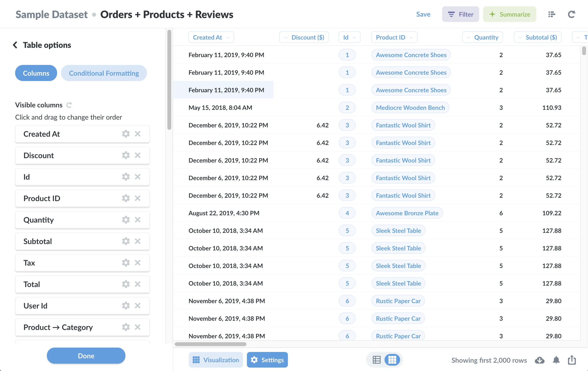Open settings gear for Created At column
The image size is (588, 371).
tap(125, 134)
